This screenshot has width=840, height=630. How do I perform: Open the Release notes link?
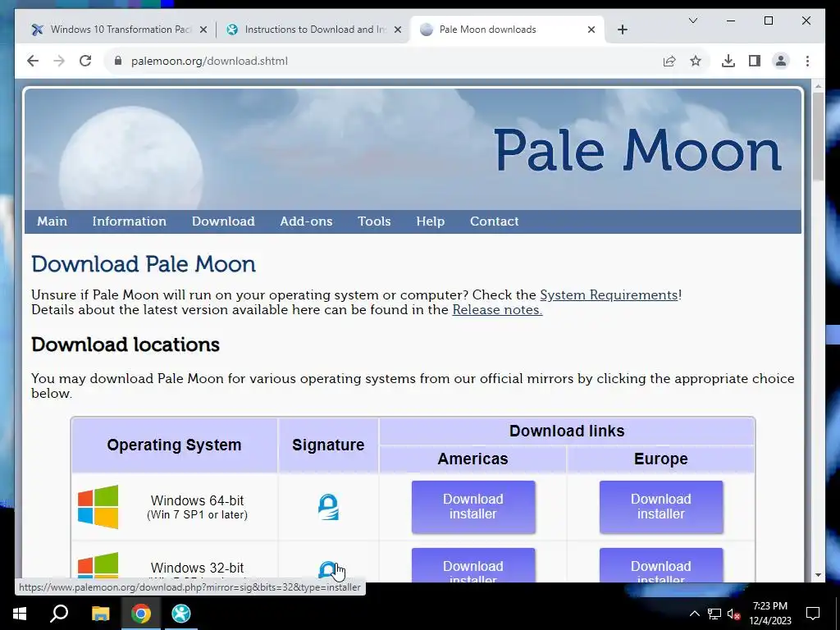point(497,310)
